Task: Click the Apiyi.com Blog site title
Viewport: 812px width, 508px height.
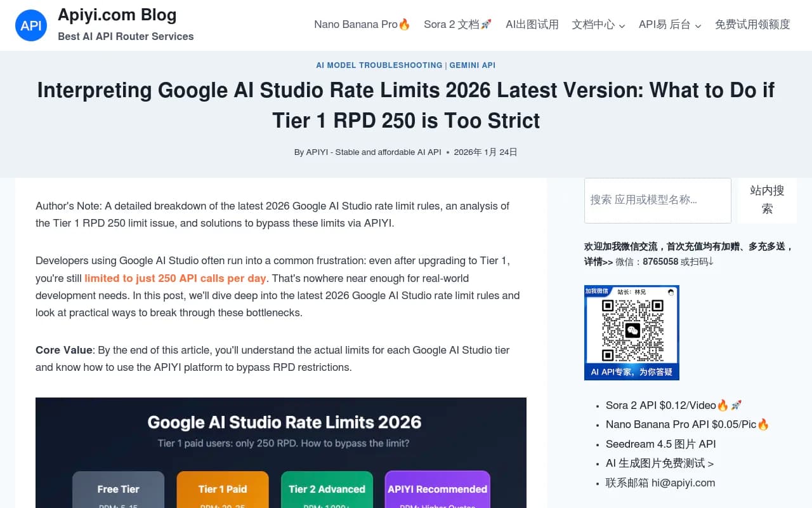Action: pyautogui.click(x=117, y=15)
